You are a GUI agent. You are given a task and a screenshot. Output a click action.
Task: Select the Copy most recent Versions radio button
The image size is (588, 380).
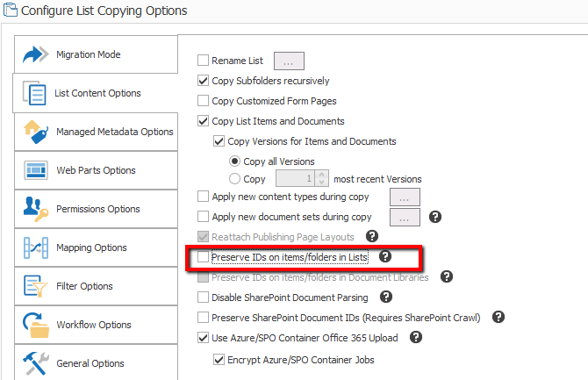pos(234,178)
